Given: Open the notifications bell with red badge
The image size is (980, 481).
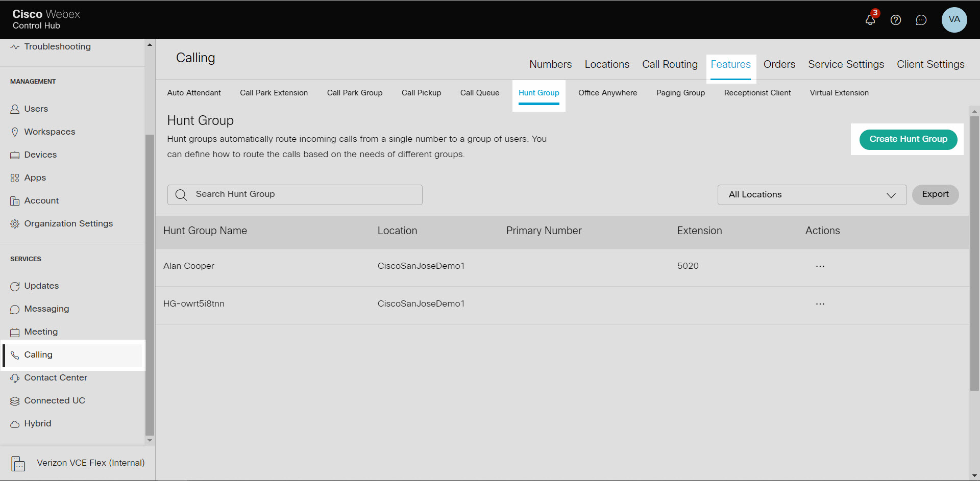Looking at the screenshot, I should click(x=870, y=20).
